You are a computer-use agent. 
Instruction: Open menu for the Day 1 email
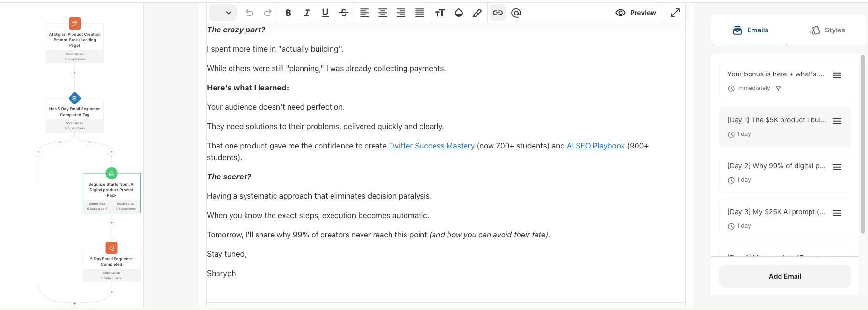click(837, 121)
